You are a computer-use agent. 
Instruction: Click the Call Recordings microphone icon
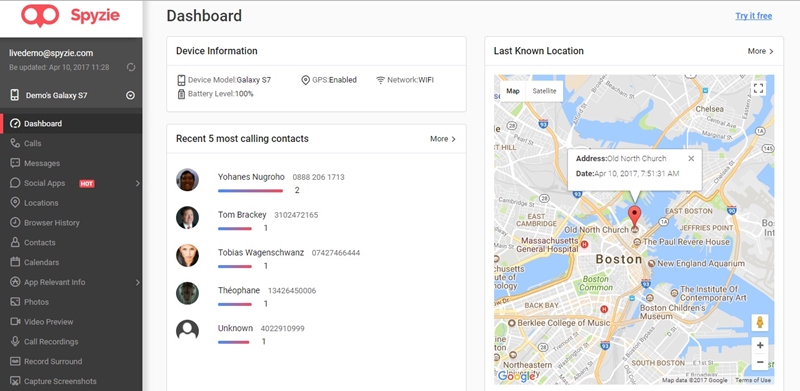pyautogui.click(x=15, y=341)
